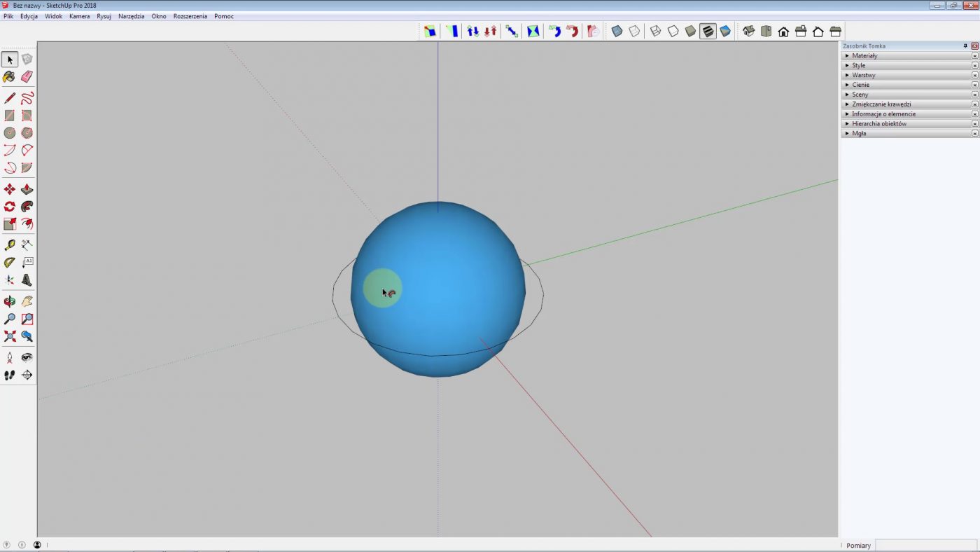This screenshot has width=980, height=552.
Task: Expand the Materiały section
Action: click(x=864, y=55)
